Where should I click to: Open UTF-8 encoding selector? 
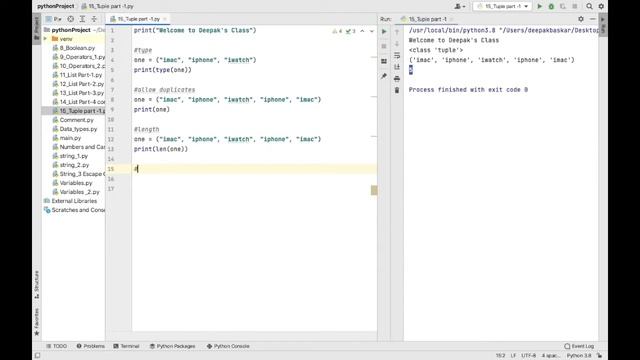529,356
